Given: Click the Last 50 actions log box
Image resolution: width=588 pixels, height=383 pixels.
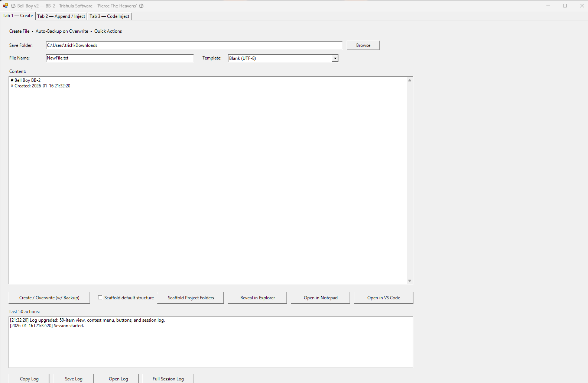Looking at the screenshot, I should [x=211, y=342].
